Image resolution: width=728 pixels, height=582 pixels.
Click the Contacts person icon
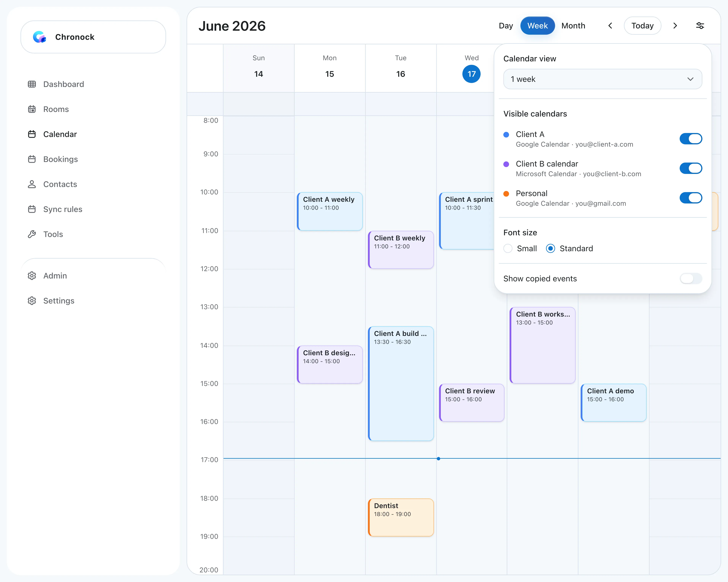[x=32, y=184]
